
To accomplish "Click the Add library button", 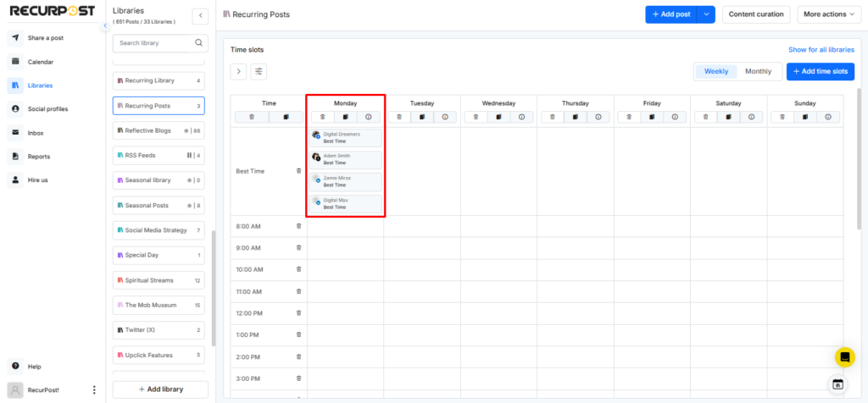I will pos(160,389).
